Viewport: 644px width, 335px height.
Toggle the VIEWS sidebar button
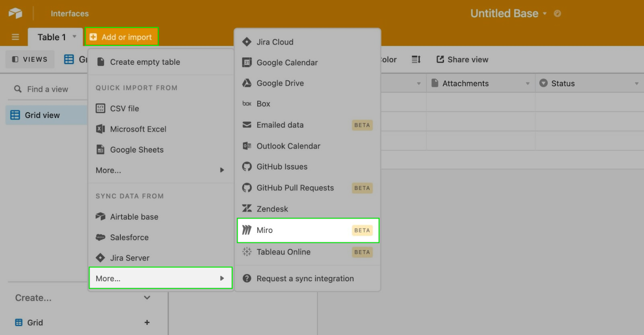point(30,59)
